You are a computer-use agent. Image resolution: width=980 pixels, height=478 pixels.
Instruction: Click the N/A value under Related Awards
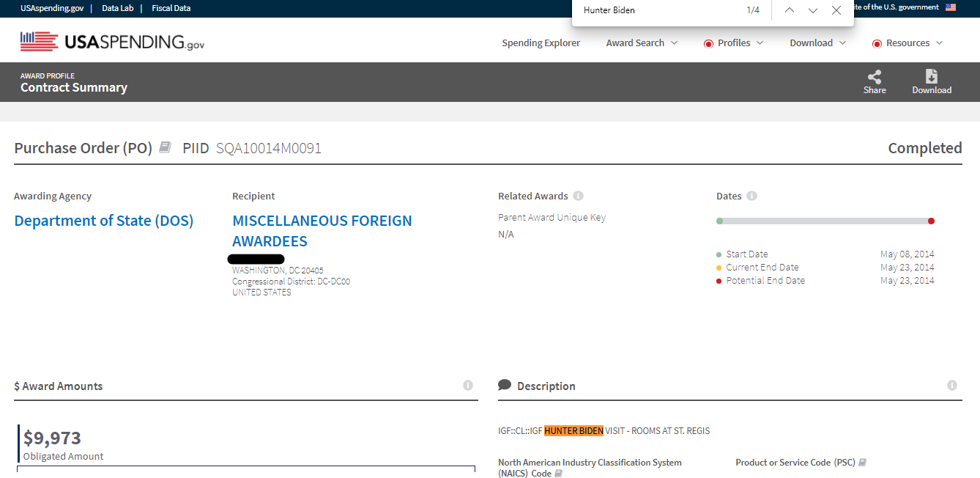[x=506, y=235]
